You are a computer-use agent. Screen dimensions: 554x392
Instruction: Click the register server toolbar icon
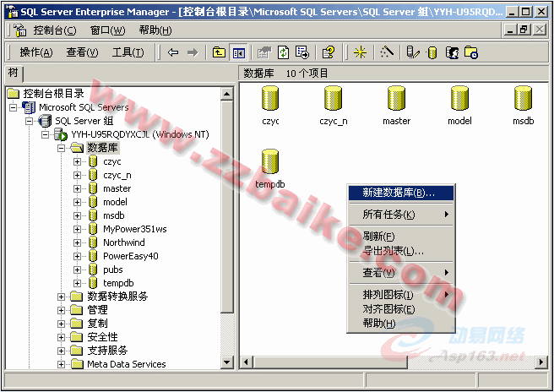tap(413, 52)
